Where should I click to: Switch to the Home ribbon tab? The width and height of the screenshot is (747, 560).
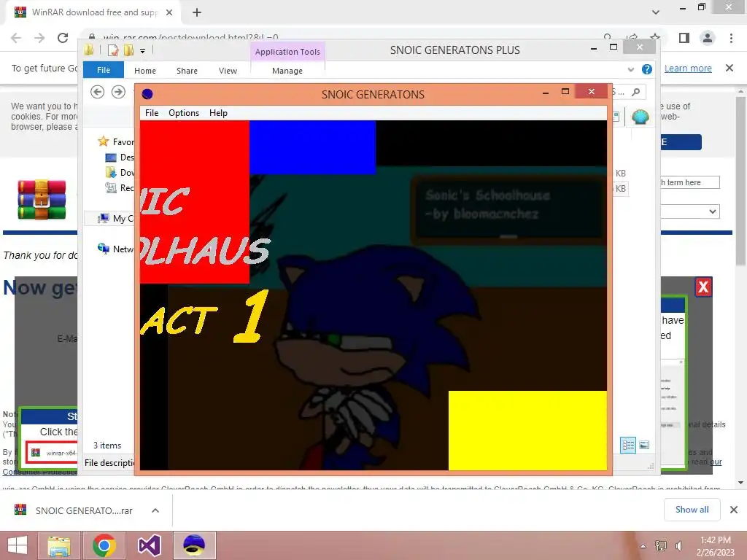point(145,71)
